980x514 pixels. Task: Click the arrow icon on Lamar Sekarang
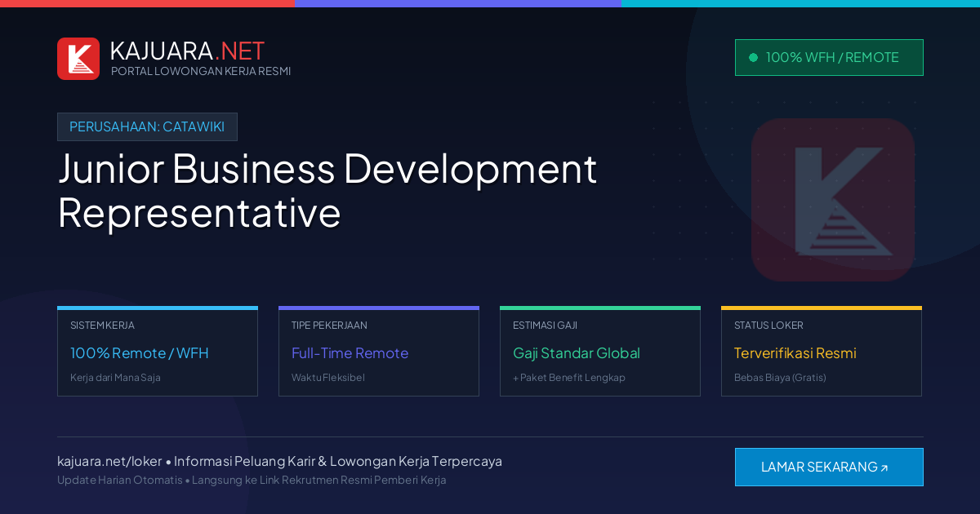pyautogui.click(x=884, y=468)
